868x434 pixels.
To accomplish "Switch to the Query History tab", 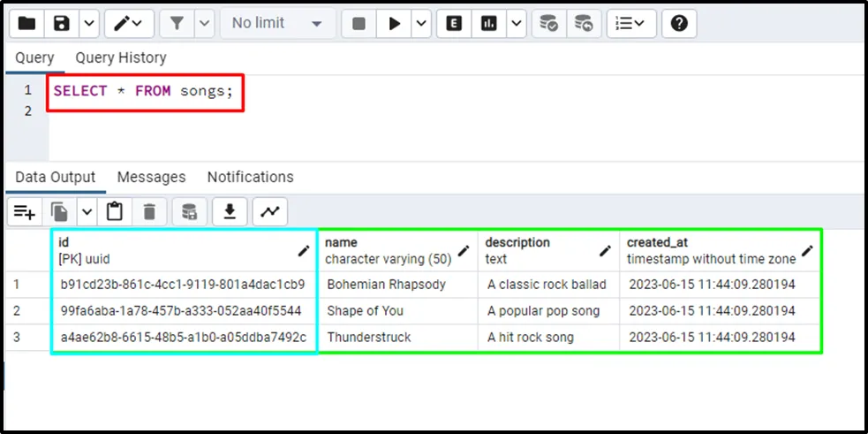I will 121,57.
